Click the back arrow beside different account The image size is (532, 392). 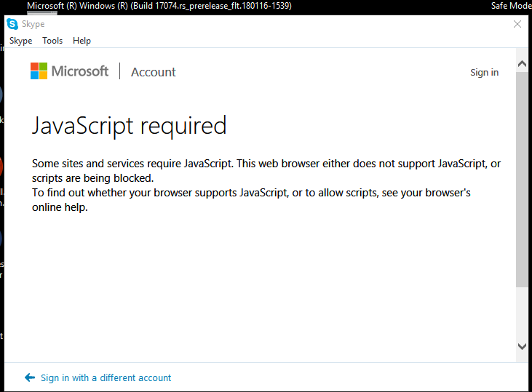[30, 377]
